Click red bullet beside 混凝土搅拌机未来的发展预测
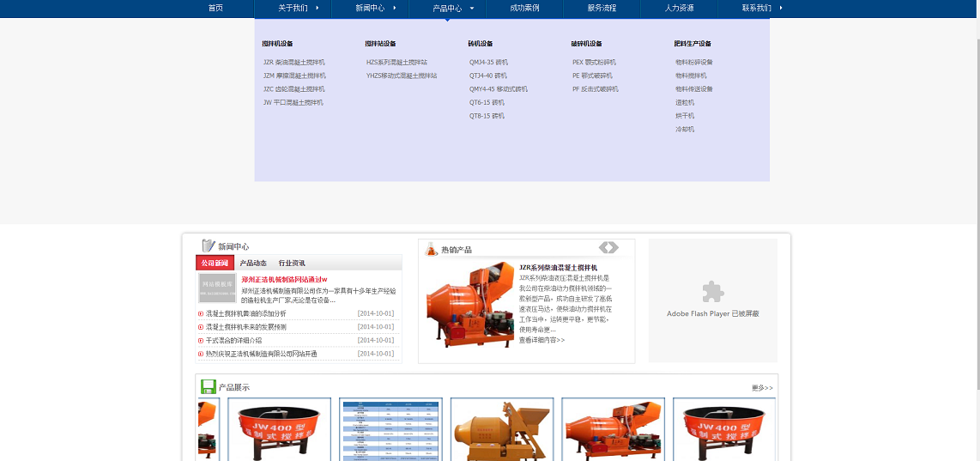The image size is (980, 461). click(201, 327)
